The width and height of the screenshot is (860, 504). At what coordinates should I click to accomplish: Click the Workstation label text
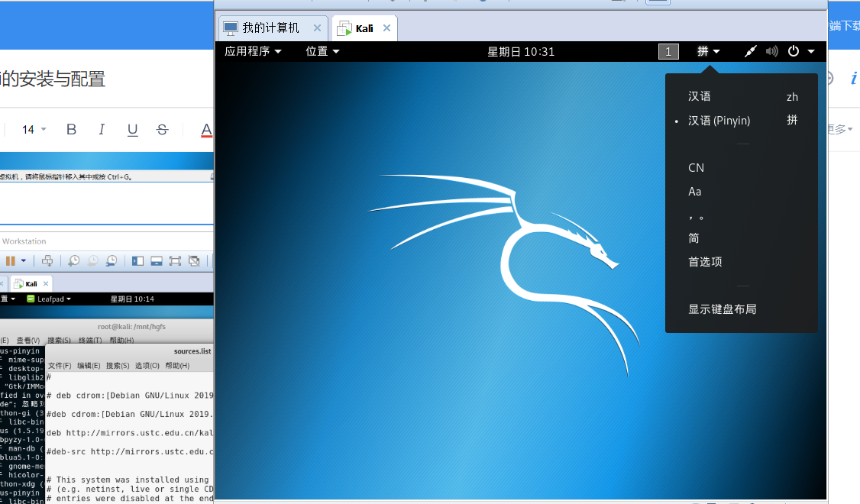click(24, 241)
